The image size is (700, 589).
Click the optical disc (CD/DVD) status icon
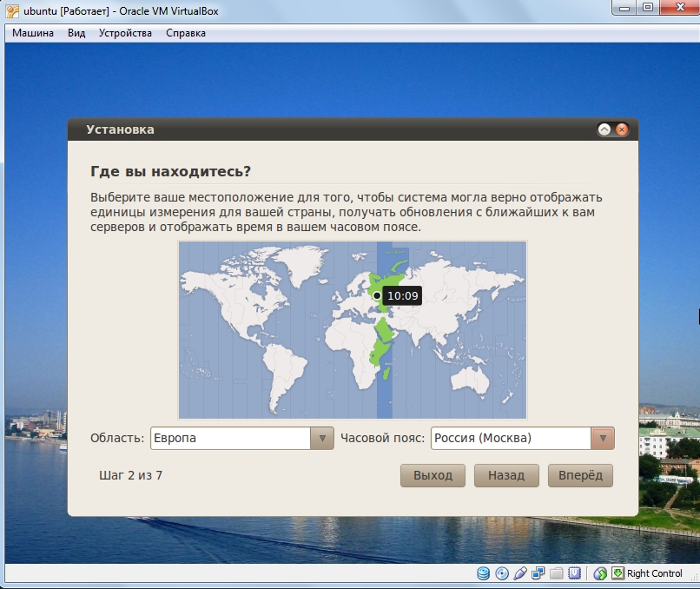click(502, 573)
